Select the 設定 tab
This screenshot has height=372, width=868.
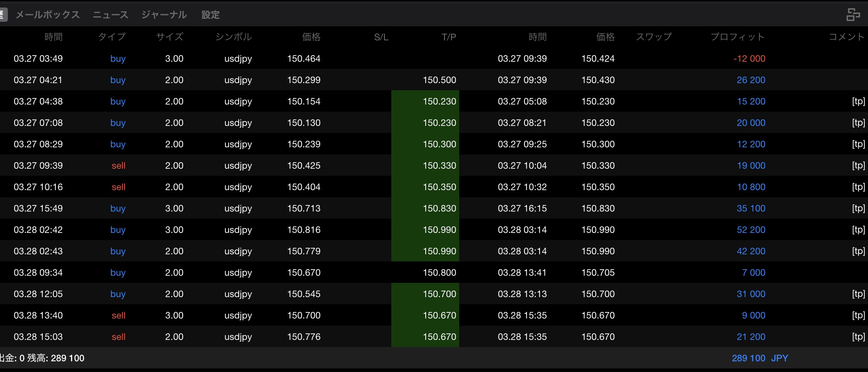[x=210, y=15]
